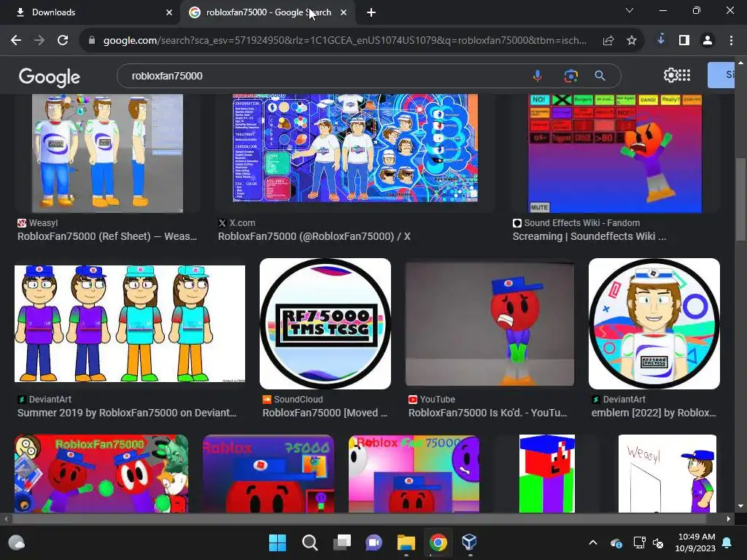Open the X.com RobloxFan75000 image

pyautogui.click(x=355, y=147)
